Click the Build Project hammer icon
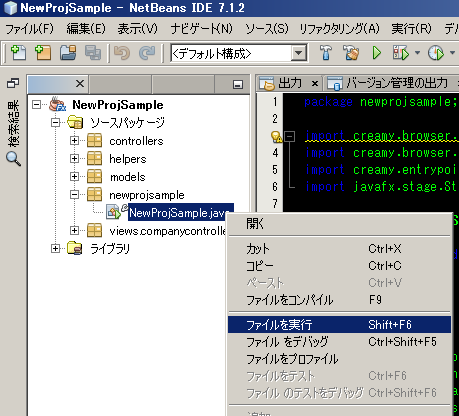459x416 pixels. (326, 53)
